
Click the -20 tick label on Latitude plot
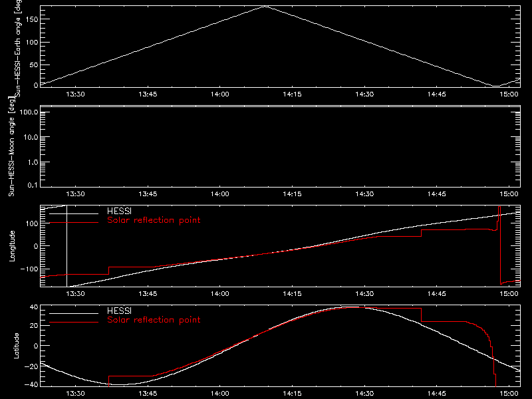(31, 366)
